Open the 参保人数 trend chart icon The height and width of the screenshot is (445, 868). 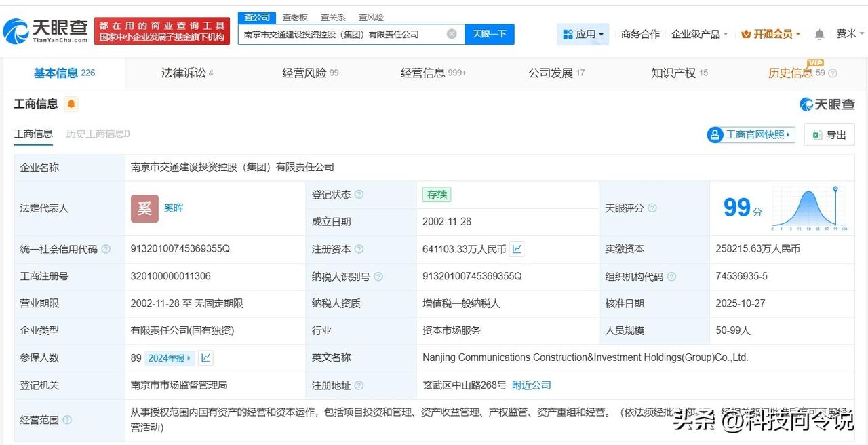pos(205,357)
